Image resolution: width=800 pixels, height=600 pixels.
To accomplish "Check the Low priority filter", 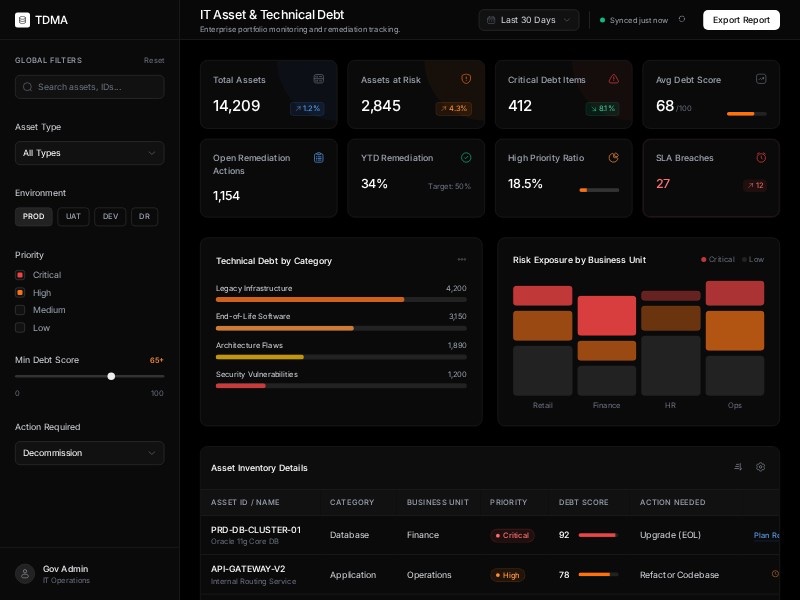I will pyautogui.click(x=20, y=328).
